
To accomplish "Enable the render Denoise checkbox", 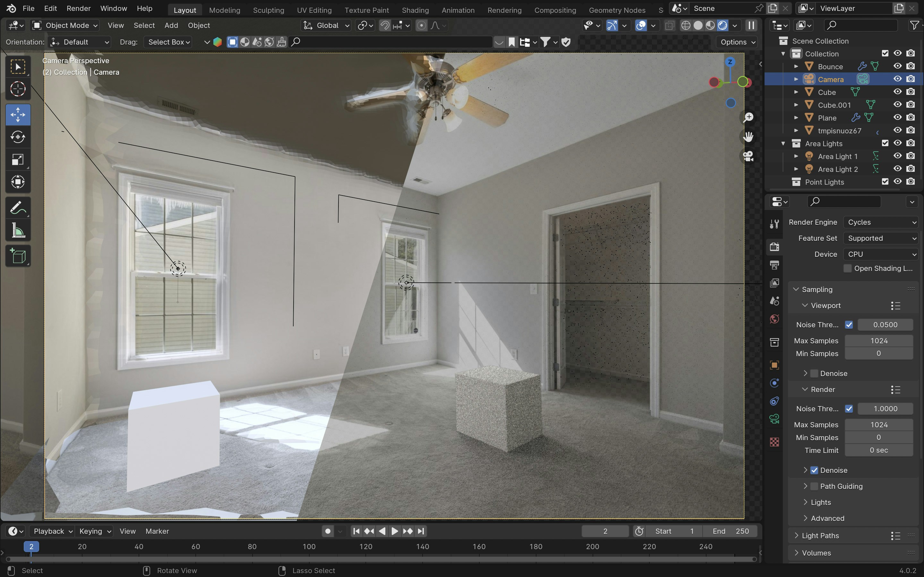I will (x=814, y=470).
